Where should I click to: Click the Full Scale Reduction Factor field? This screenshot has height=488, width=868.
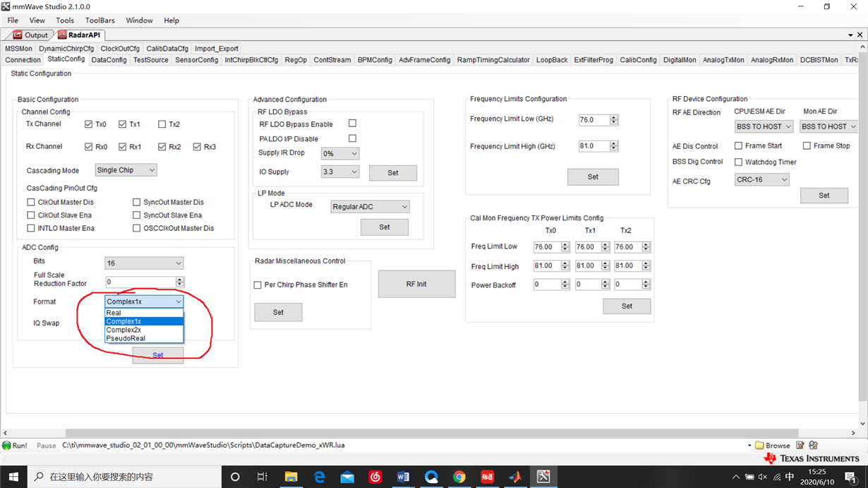click(x=140, y=282)
